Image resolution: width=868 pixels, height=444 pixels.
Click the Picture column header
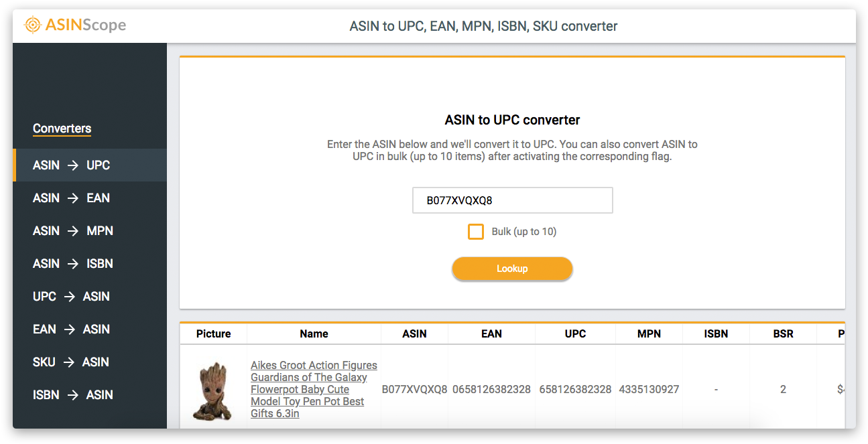212,333
